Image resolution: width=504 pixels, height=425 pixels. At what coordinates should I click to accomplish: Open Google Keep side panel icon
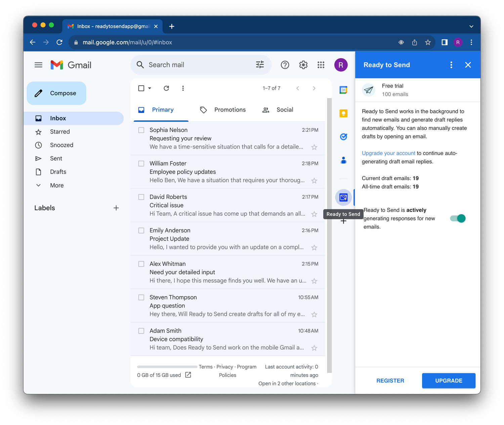pos(343,113)
